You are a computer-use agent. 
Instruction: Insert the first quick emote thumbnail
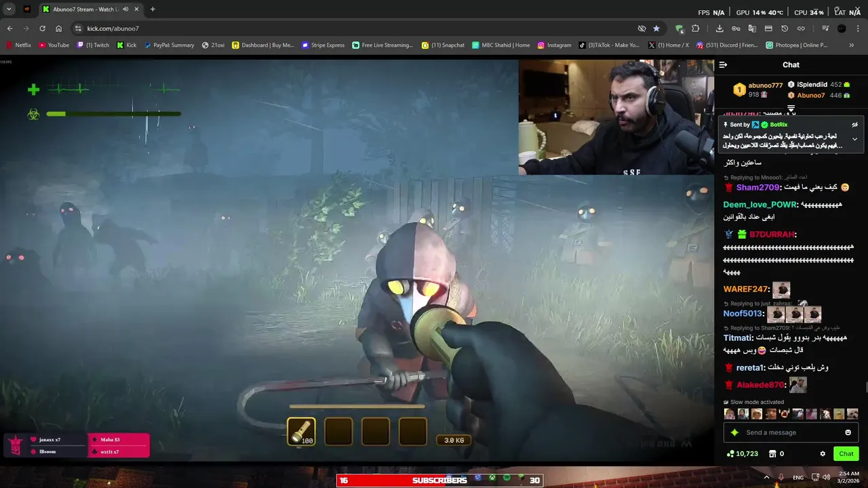[730, 414]
